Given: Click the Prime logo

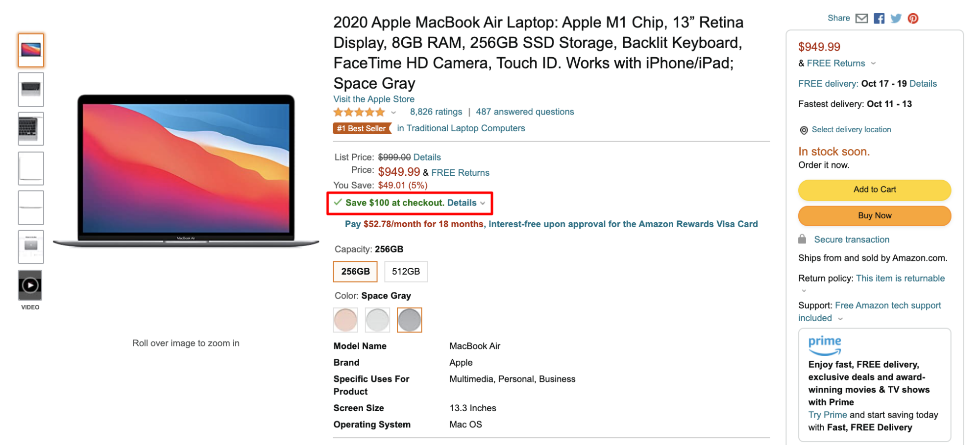Looking at the screenshot, I should pyautogui.click(x=825, y=345).
